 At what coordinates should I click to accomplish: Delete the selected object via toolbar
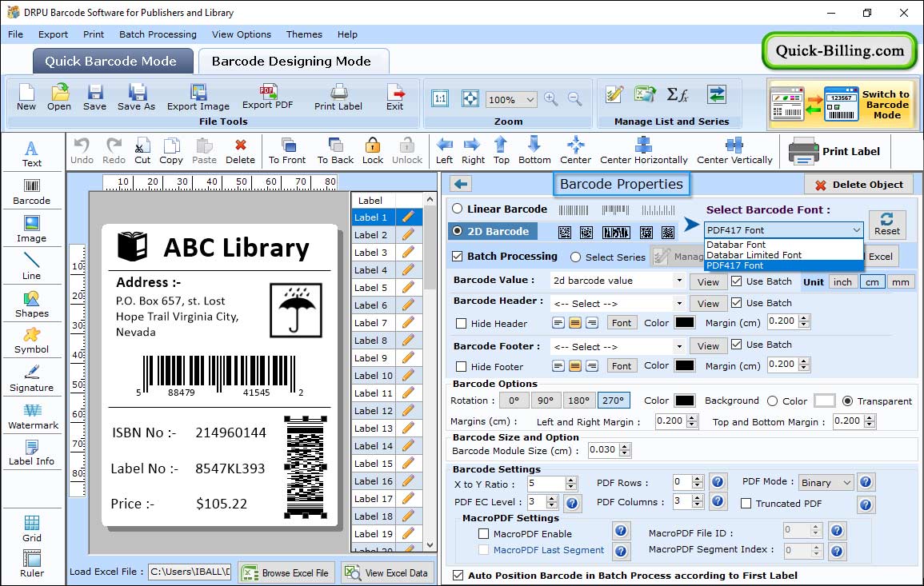[x=241, y=151]
